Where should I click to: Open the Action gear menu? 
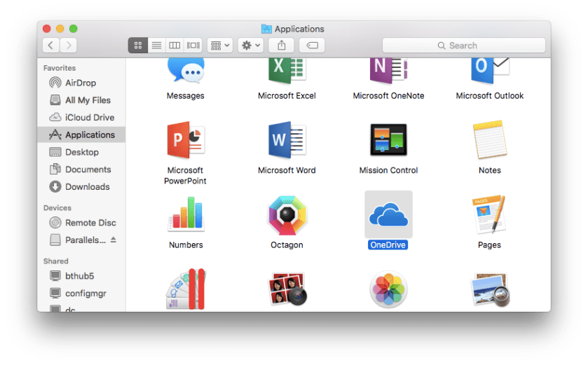250,46
